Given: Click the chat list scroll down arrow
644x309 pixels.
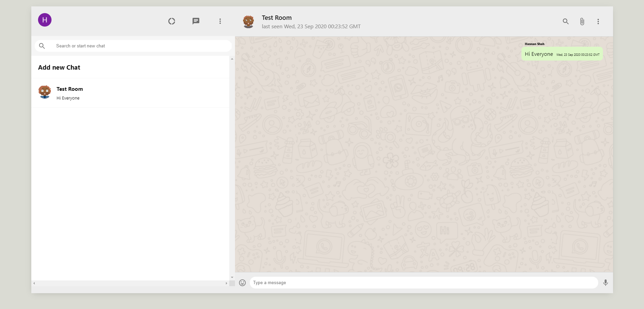Looking at the screenshot, I should 232,277.
